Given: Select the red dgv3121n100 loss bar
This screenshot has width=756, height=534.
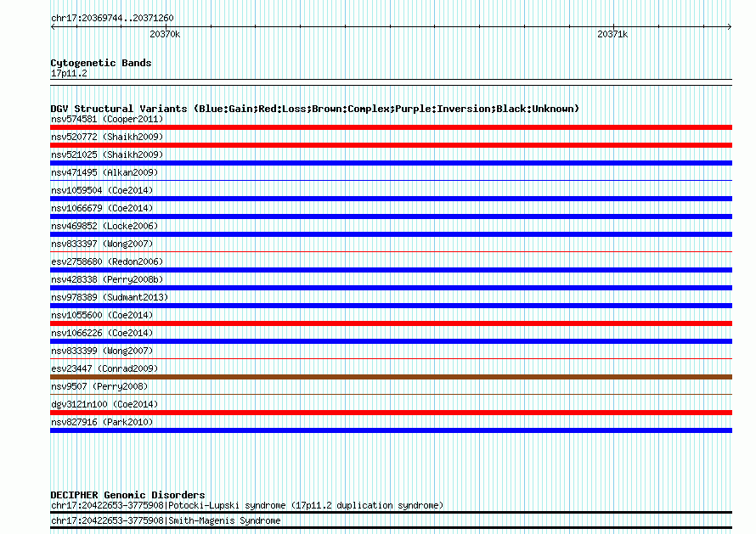Looking at the screenshot, I should pos(391,413).
